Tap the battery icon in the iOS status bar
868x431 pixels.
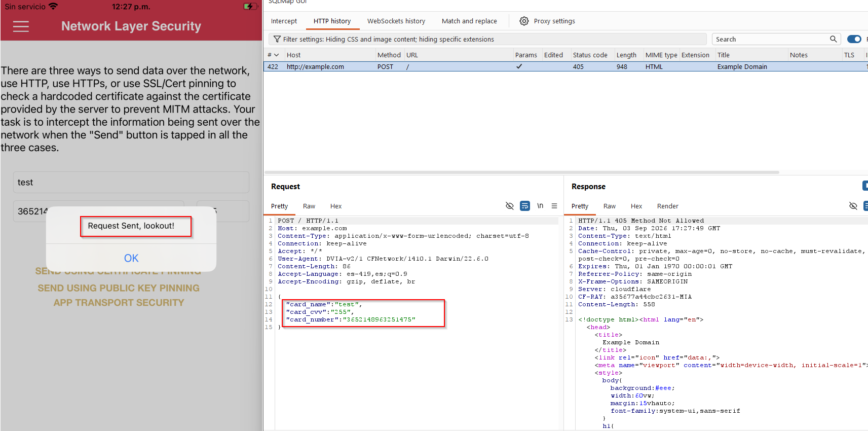coord(250,7)
